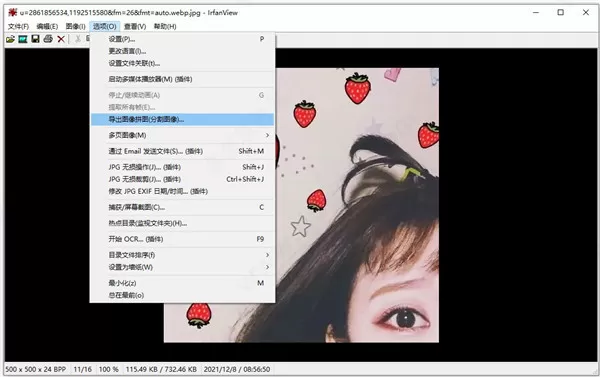The height and width of the screenshot is (377, 600).
Task: Start OCR via 开始 OCR... (插件)
Action: [x=183, y=239]
